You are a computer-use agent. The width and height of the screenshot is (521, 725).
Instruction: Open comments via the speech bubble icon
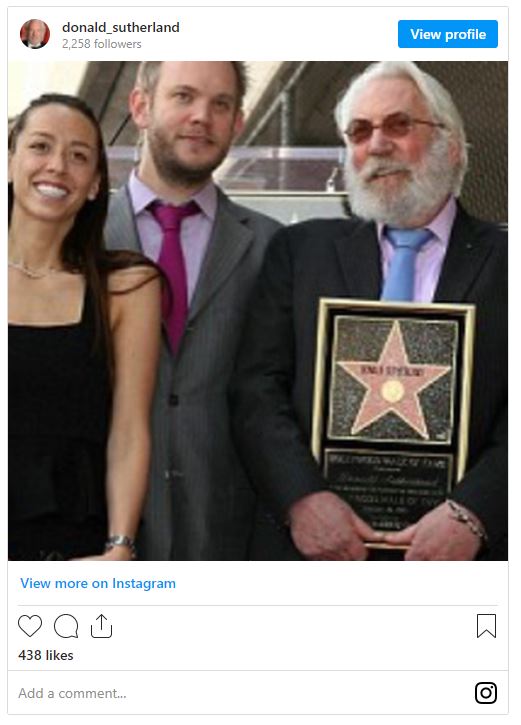click(x=66, y=627)
